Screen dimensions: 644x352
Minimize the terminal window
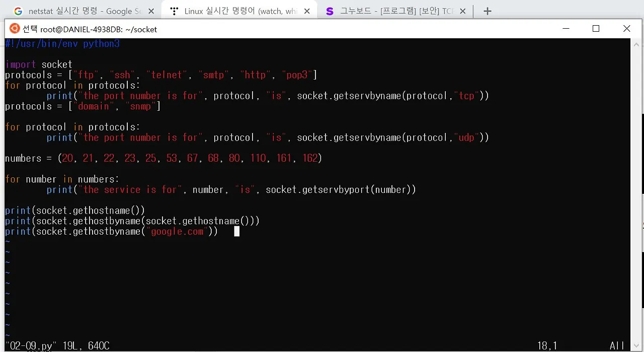[566, 29]
